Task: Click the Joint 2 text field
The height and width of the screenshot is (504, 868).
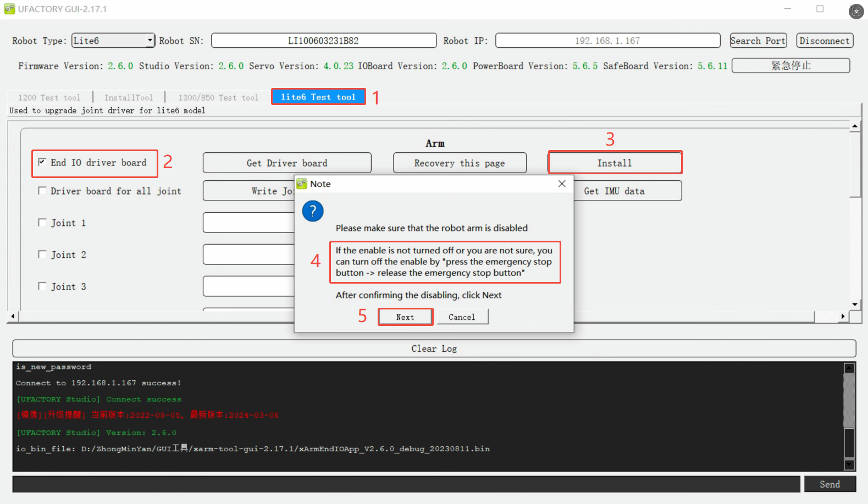Action: [248, 254]
